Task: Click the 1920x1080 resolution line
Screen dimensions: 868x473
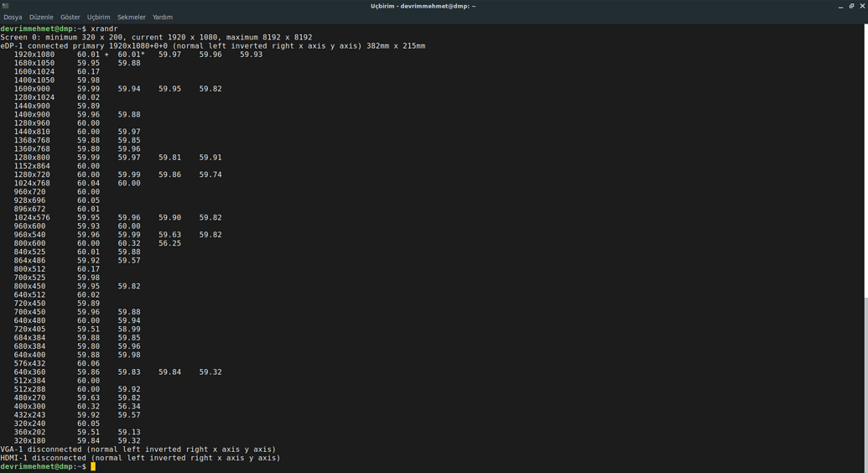Action: (x=34, y=55)
